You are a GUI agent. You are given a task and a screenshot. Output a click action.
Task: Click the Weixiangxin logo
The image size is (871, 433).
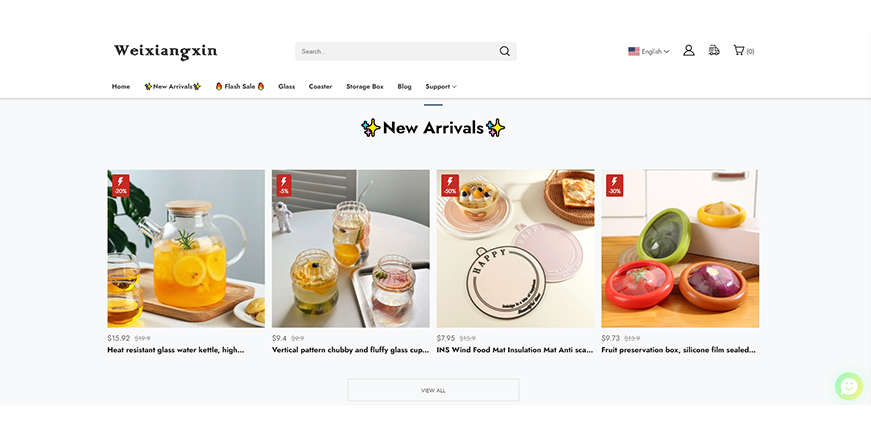[166, 51]
